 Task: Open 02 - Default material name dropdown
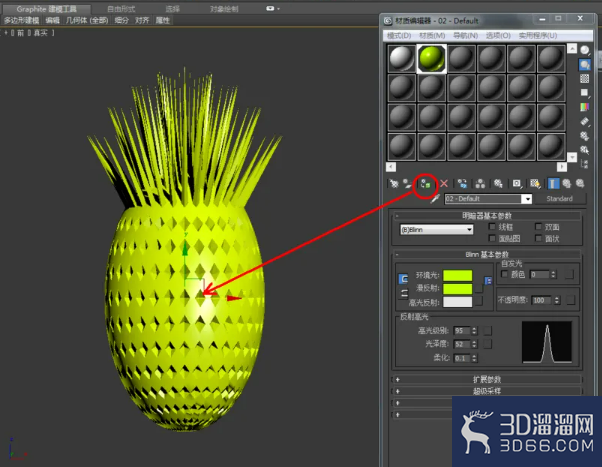528,199
